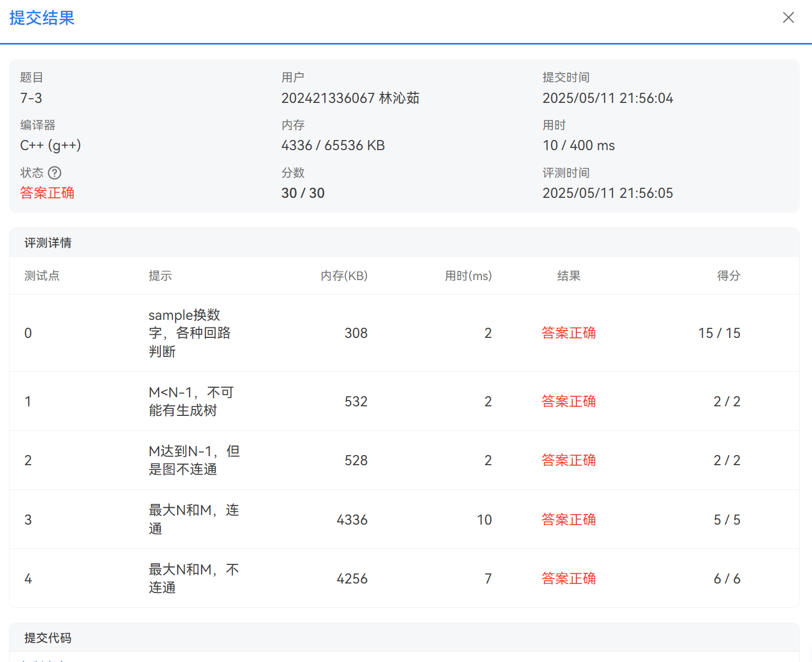
Task: Click the 评测详情 section header
Action: (48, 243)
